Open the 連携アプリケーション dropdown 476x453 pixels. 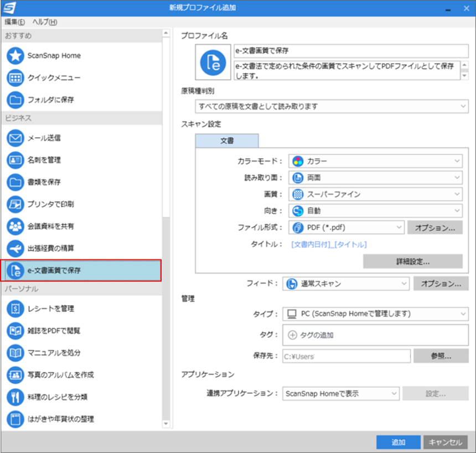340,394
